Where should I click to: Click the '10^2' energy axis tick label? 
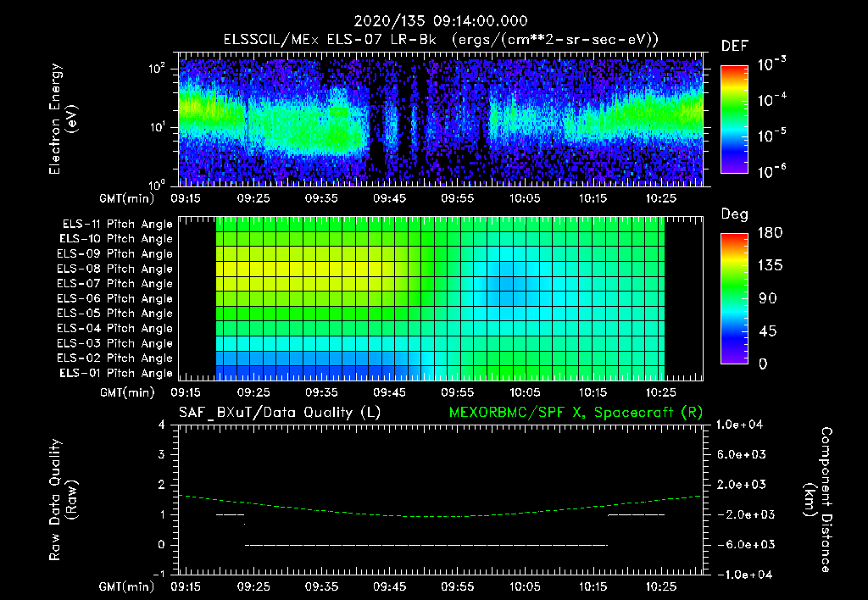pos(157,69)
